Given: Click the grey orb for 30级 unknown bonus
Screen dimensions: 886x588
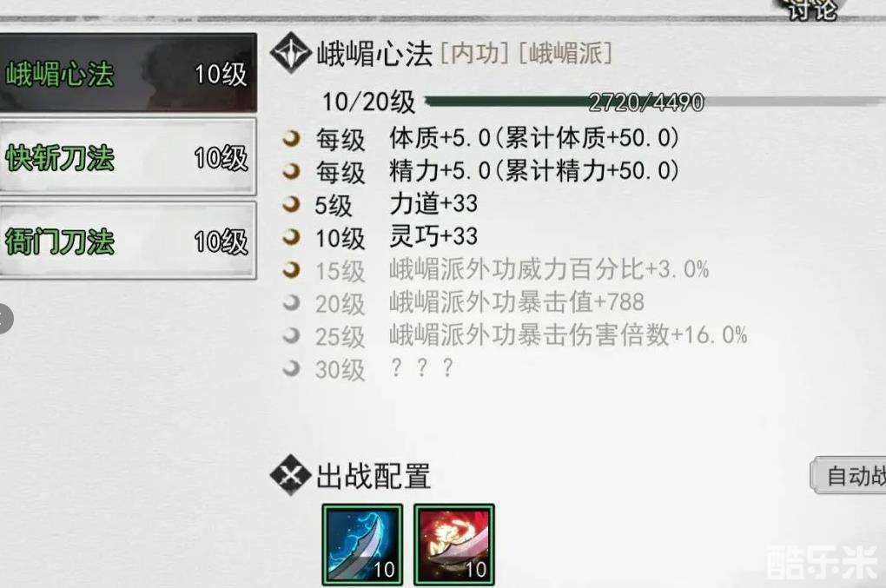Looking at the screenshot, I should click(291, 368).
